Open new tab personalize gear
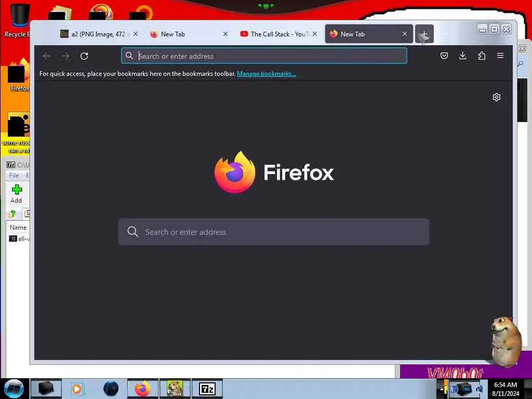 click(496, 97)
